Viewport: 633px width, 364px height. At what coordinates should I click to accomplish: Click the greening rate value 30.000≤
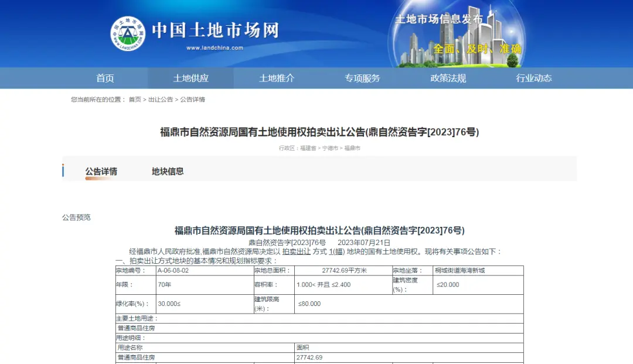click(205, 304)
